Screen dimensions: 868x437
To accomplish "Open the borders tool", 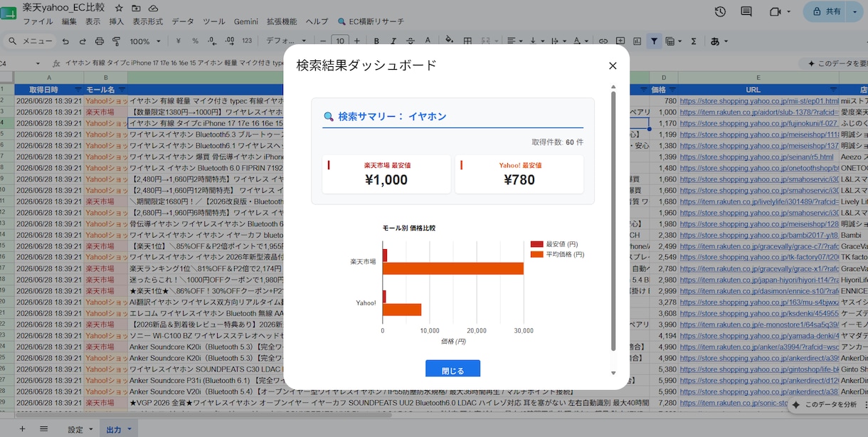I will tap(469, 41).
